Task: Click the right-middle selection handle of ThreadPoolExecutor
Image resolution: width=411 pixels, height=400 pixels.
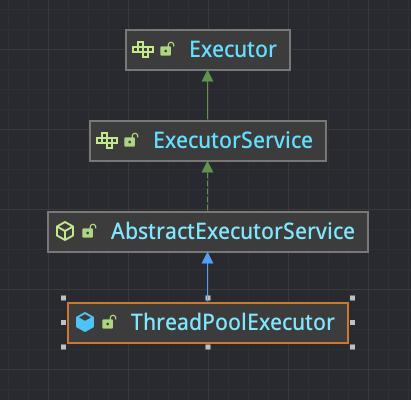Action: pyautogui.click(x=352, y=322)
